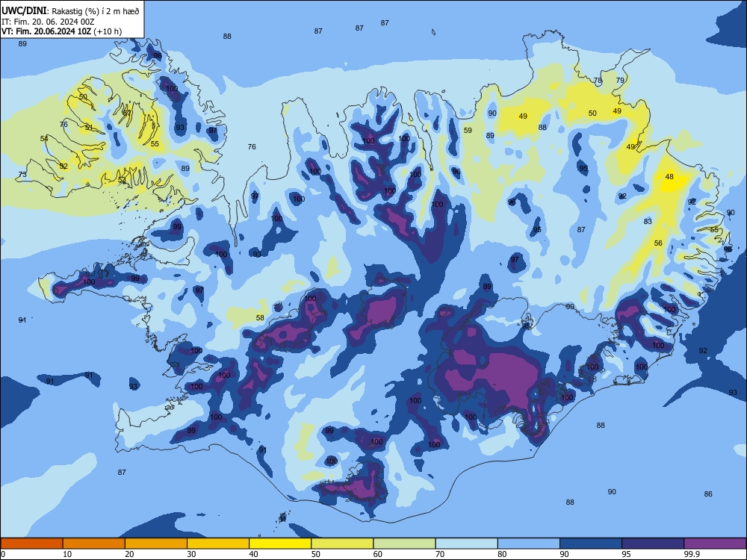Select the dark blue 90–95 legend swatch

tap(591, 544)
